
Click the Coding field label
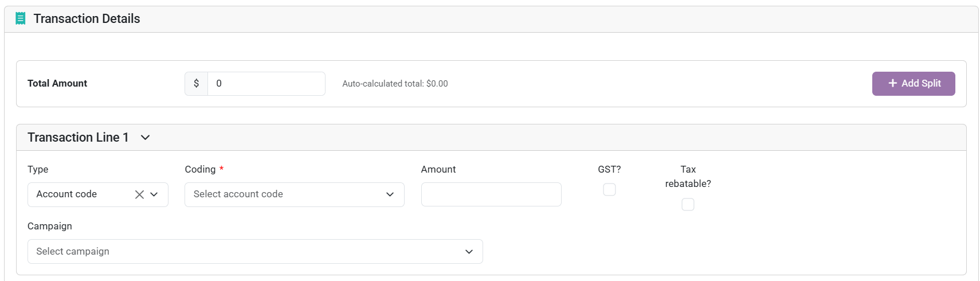[x=200, y=169]
